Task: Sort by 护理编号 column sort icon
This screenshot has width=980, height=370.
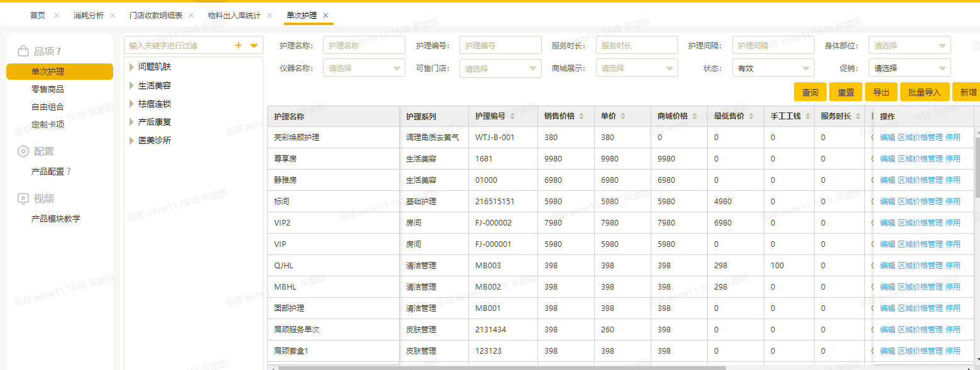Action: click(x=512, y=116)
